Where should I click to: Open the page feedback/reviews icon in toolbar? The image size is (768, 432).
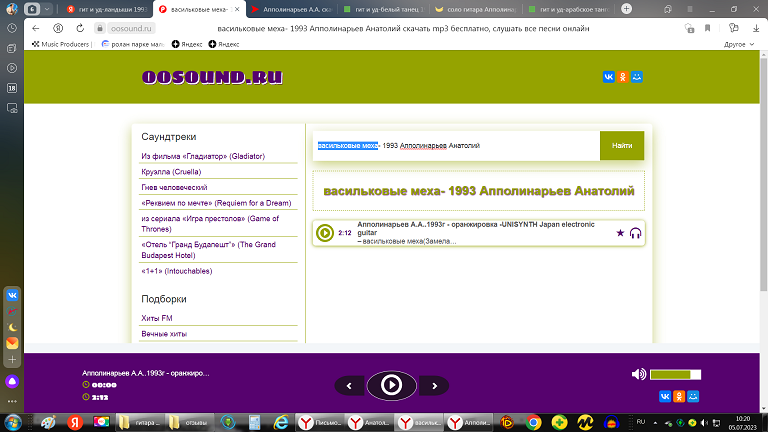click(x=733, y=28)
